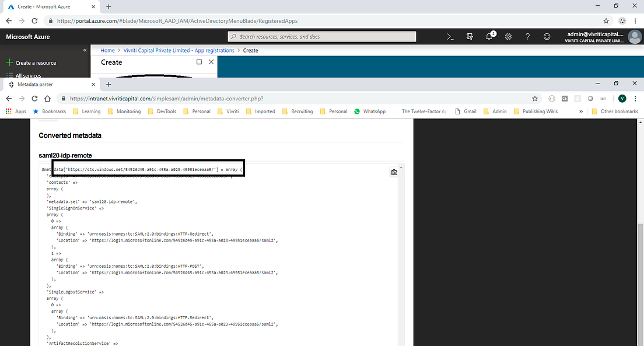Expand hidden bookmarks with double chevron
Viewport: 644px width, 346px height.
pyautogui.click(x=581, y=111)
